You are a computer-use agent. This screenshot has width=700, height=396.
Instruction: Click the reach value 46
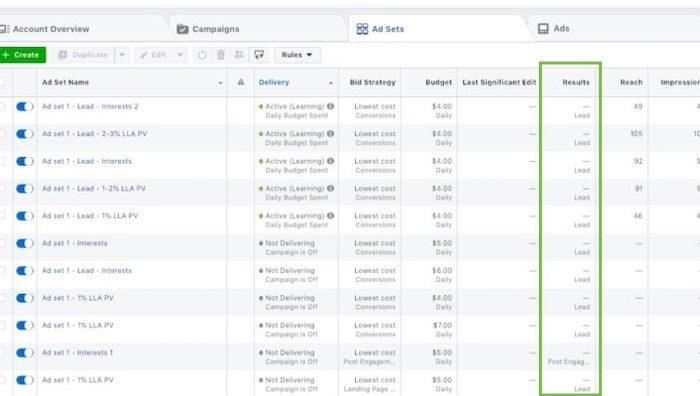click(x=638, y=216)
